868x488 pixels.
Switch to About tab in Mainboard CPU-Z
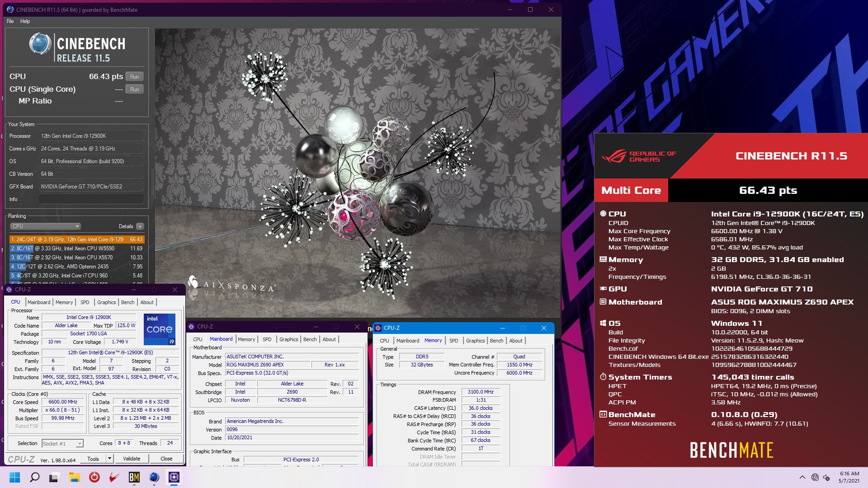pos(329,339)
